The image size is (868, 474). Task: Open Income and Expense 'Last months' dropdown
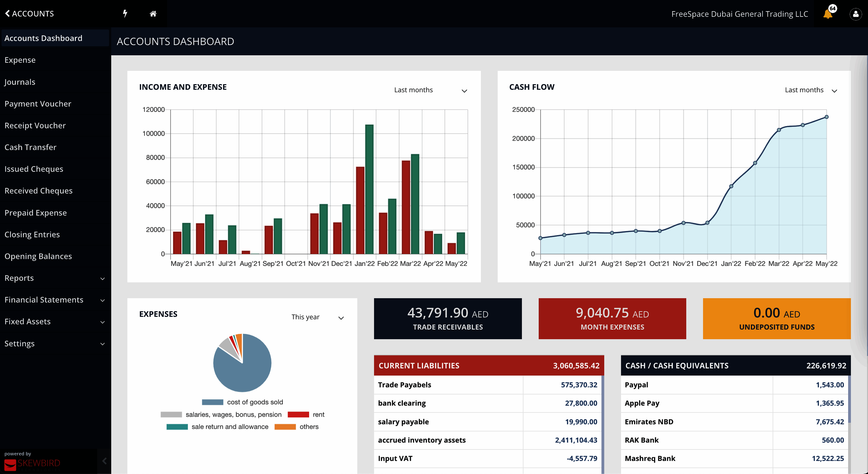point(430,90)
